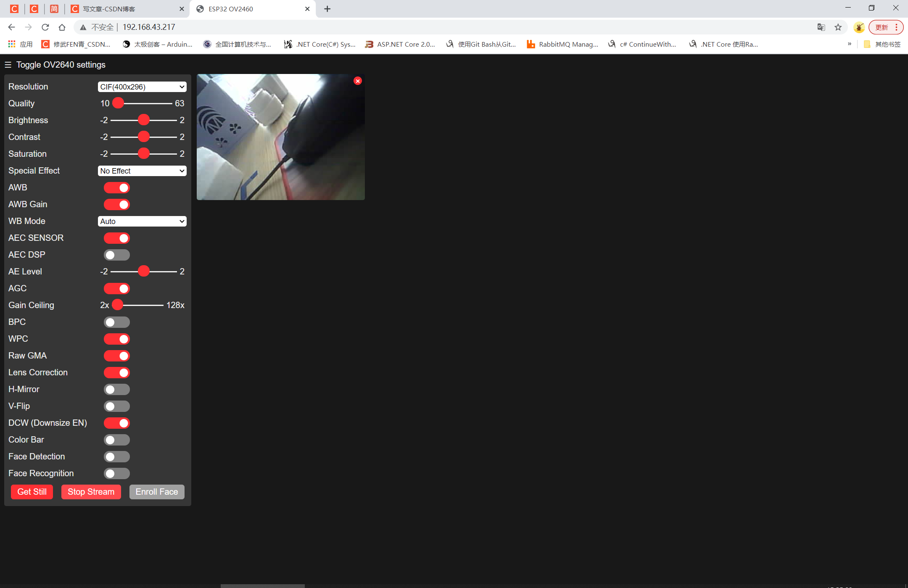Enable the Face Detection toggle

coord(117,456)
